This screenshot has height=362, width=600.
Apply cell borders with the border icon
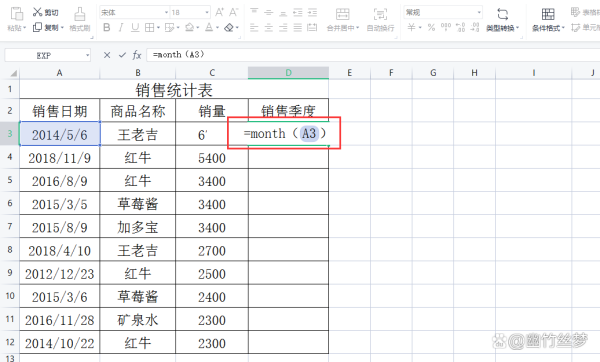149,28
